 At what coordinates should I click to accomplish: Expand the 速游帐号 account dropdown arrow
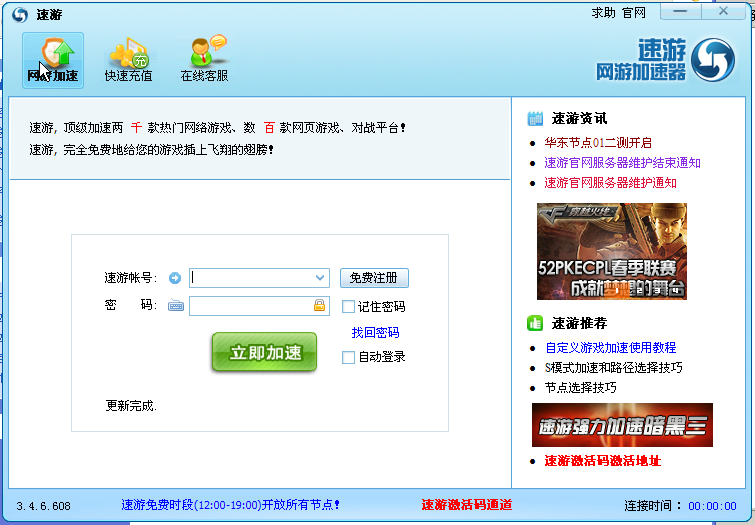pos(320,278)
